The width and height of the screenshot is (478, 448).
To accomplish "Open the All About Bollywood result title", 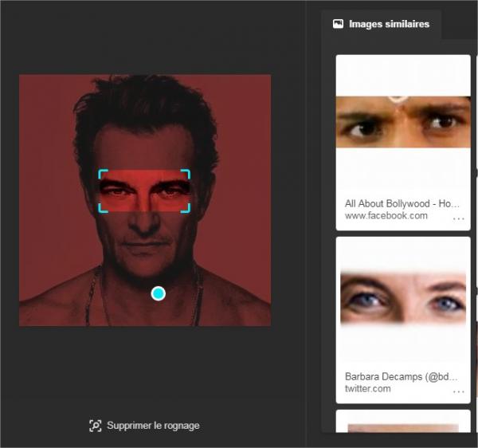I will (x=402, y=203).
